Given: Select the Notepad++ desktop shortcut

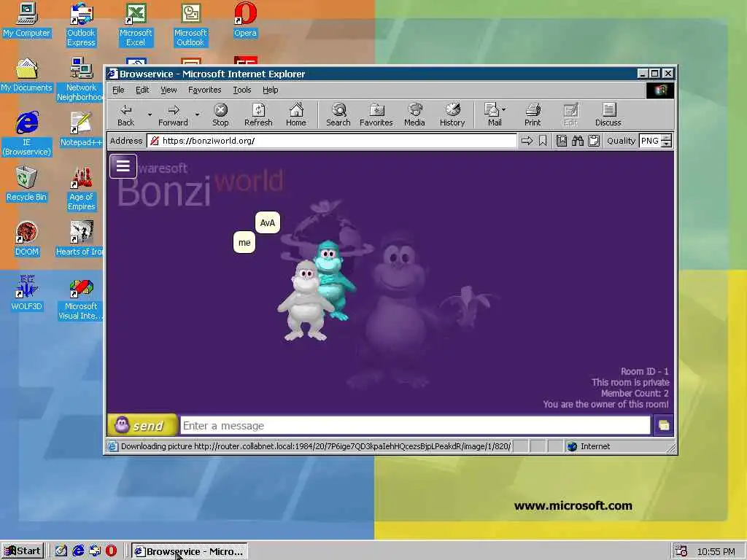Looking at the screenshot, I should pyautogui.click(x=81, y=130).
